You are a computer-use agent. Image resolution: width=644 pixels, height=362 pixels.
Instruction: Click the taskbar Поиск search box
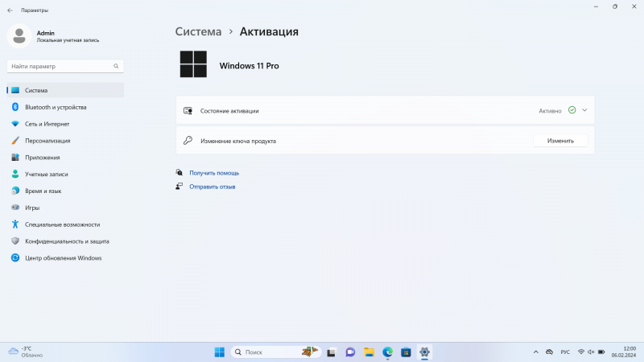tap(276, 352)
